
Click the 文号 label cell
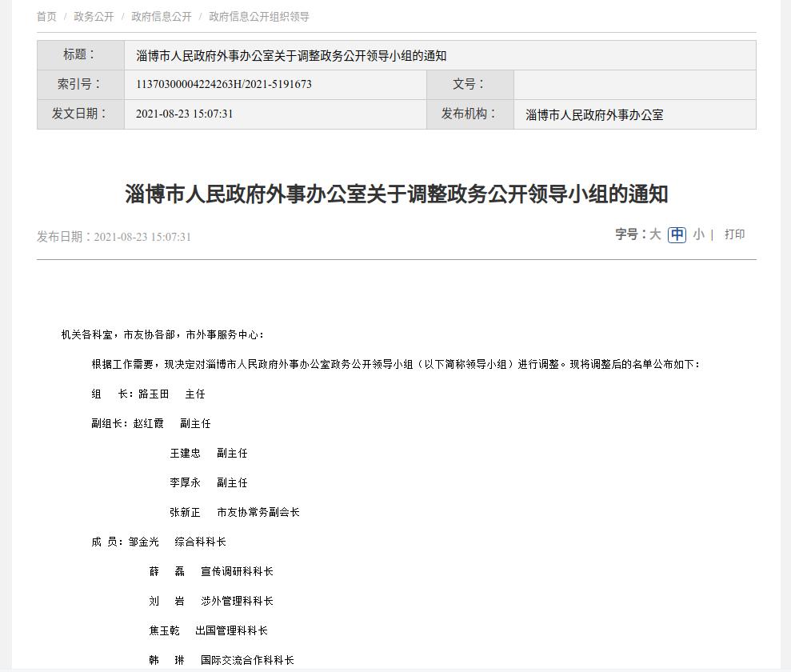click(x=470, y=84)
